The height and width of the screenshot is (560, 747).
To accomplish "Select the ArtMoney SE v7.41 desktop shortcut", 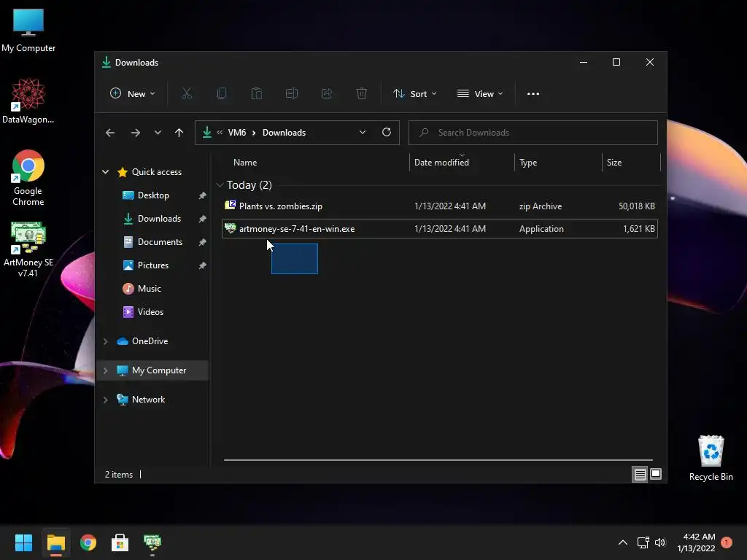I will pos(28,249).
